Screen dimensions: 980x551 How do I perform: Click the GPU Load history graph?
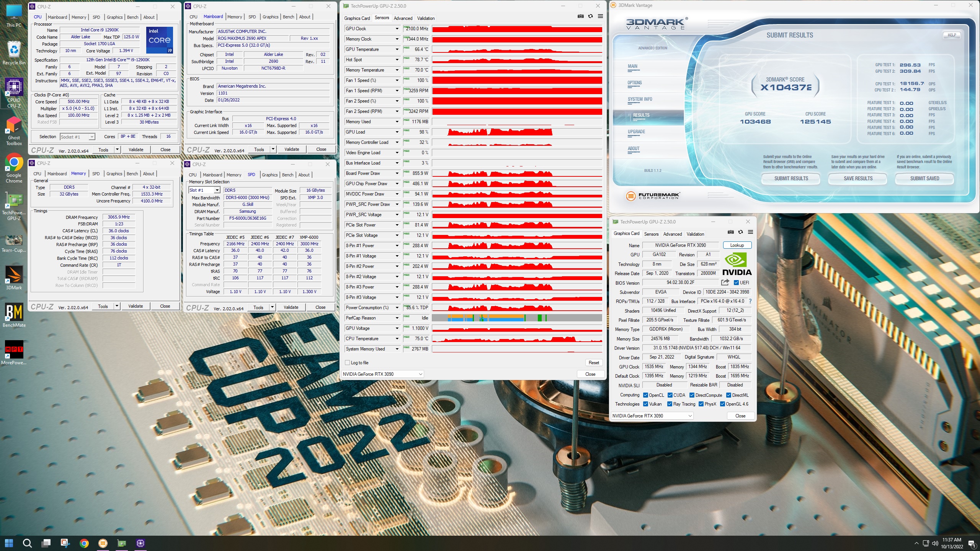click(517, 132)
